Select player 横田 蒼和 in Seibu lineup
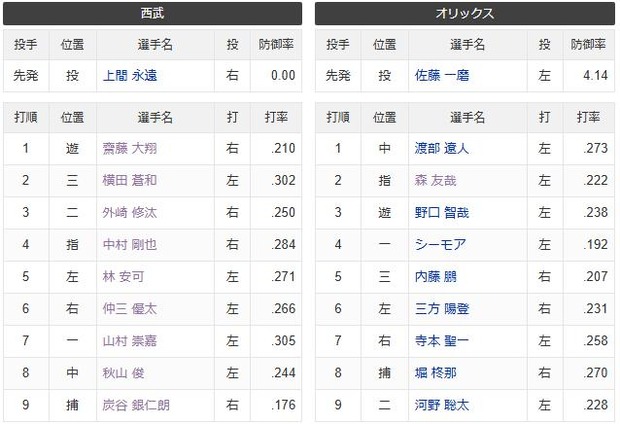 point(130,180)
